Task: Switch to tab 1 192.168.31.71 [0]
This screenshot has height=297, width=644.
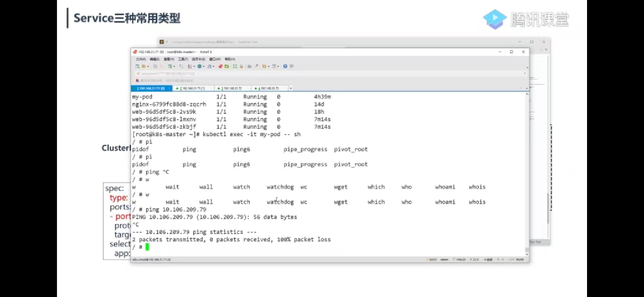Action: [x=152, y=88]
